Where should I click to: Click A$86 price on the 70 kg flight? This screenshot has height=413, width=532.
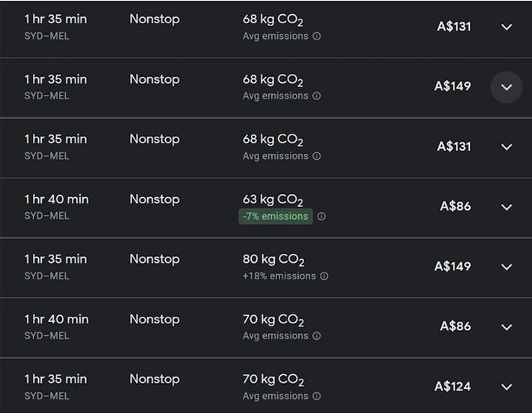455,326
